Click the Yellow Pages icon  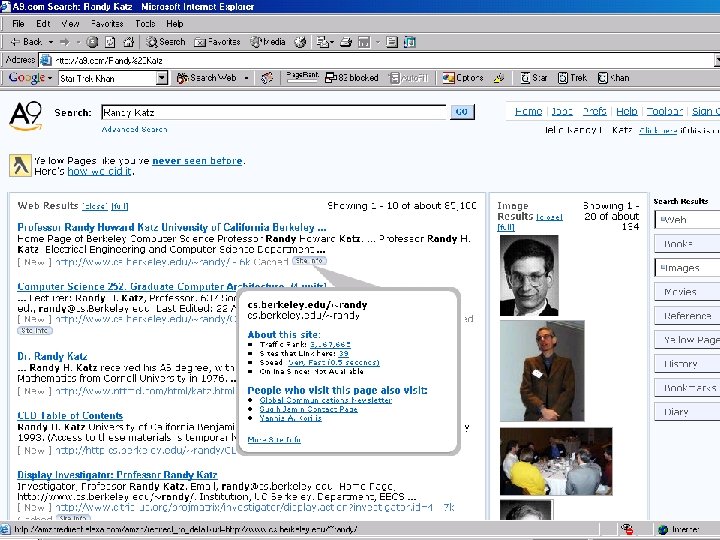coord(20,165)
